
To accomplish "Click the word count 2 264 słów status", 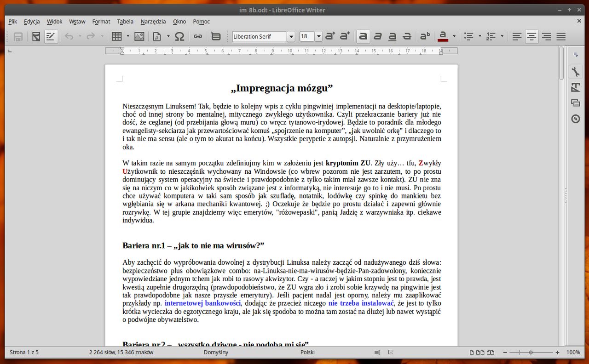I will [x=121, y=353].
